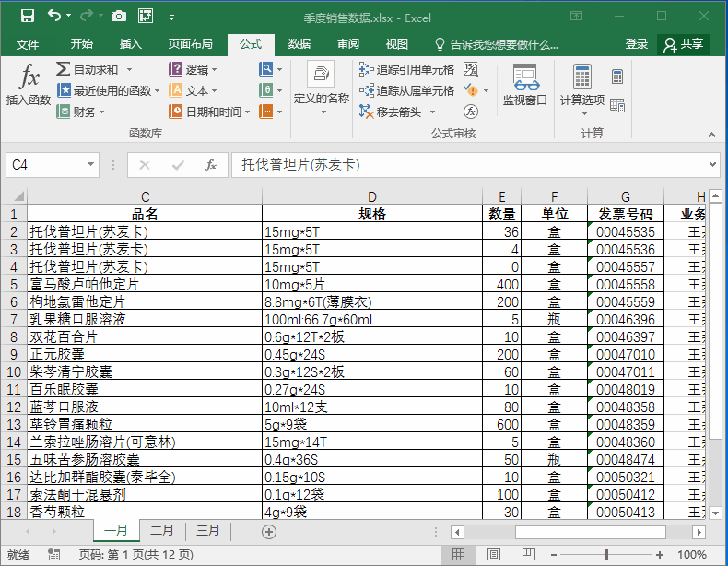Click the Save icon in quick access toolbar
Image resolution: width=728 pixels, height=566 pixels.
28,17
